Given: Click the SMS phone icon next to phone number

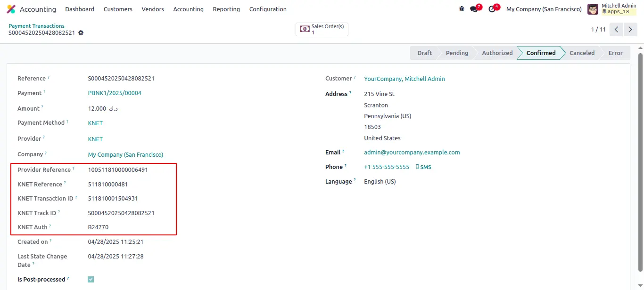Looking at the screenshot, I should [418, 167].
